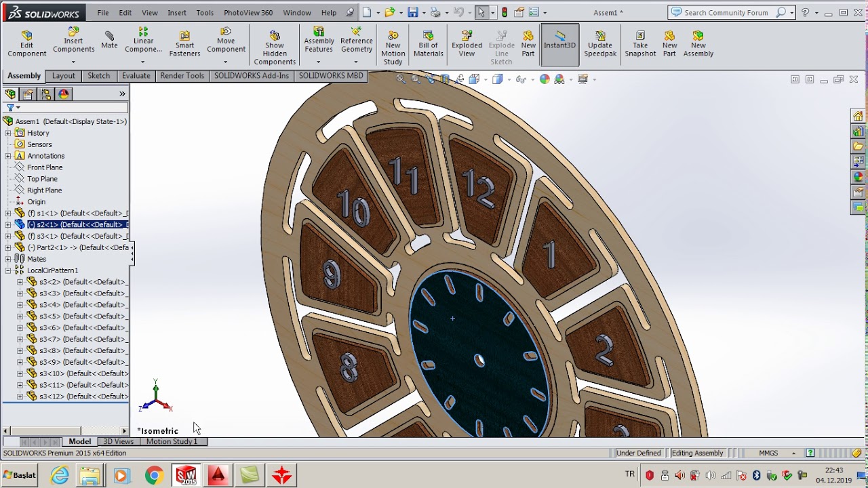Switch to the 3D Views tab
868x488 pixels.
[119, 441]
